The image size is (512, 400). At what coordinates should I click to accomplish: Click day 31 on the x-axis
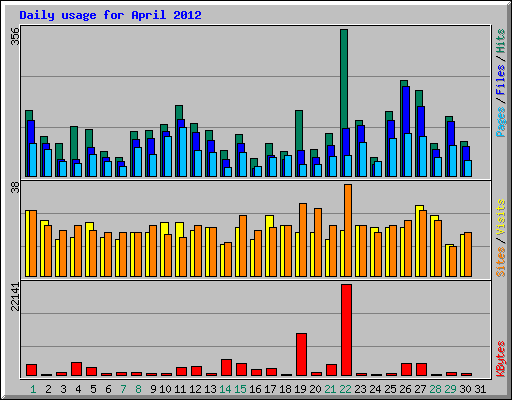coord(480,389)
